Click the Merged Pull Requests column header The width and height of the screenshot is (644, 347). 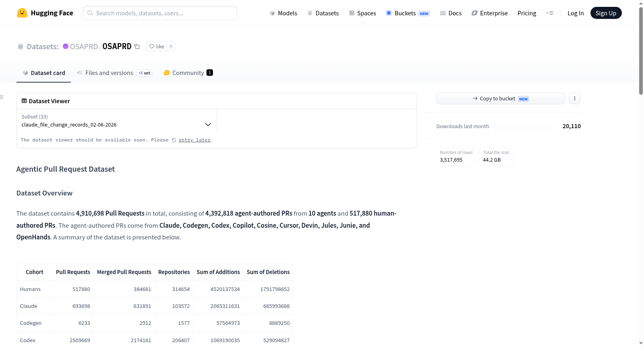tap(124, 272)
